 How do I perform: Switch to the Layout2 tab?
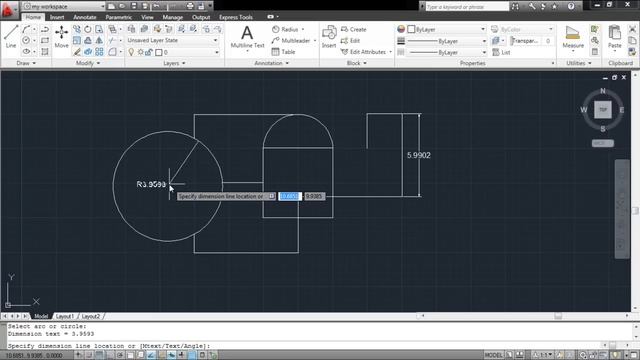(91, 316)
